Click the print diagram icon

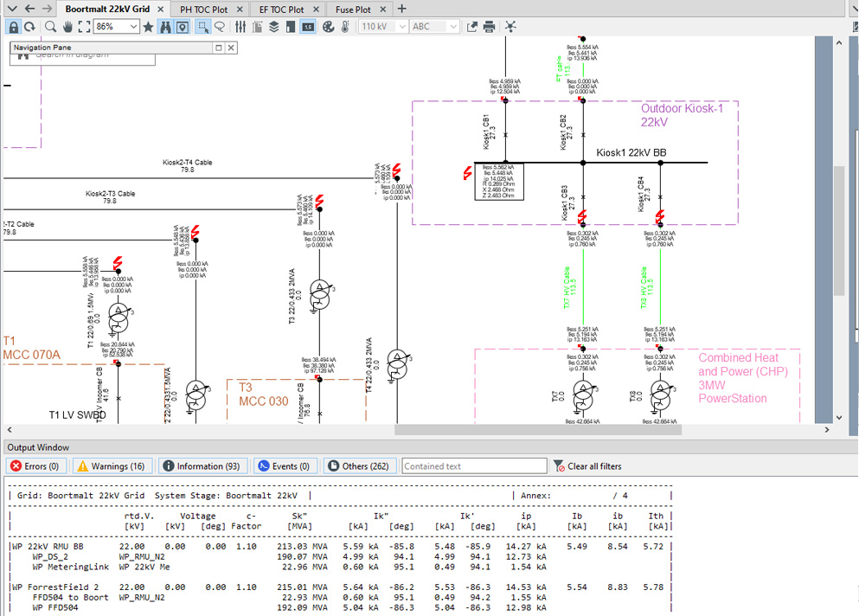490,27
